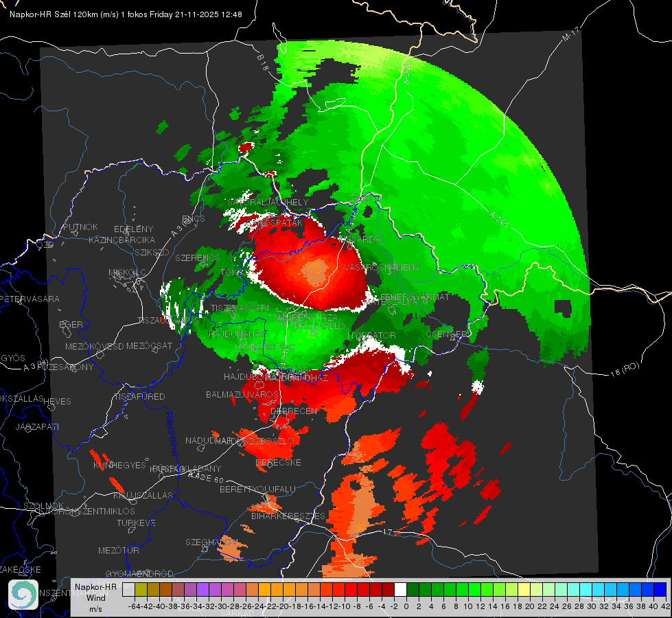Pick the olive swatch above -64

point(141,589)
